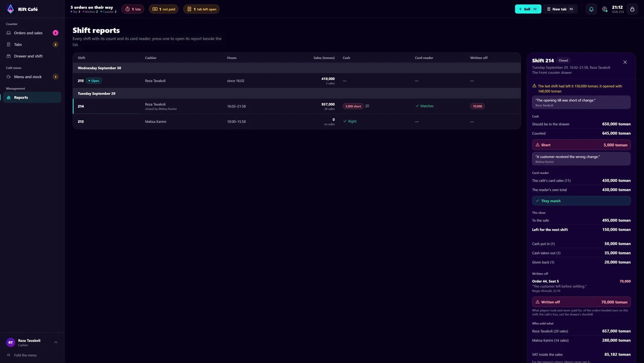The width and height of the screenshot is (644, 363).
Task: Click the document icon on New tab button
Action: click(x=549, y=9)
